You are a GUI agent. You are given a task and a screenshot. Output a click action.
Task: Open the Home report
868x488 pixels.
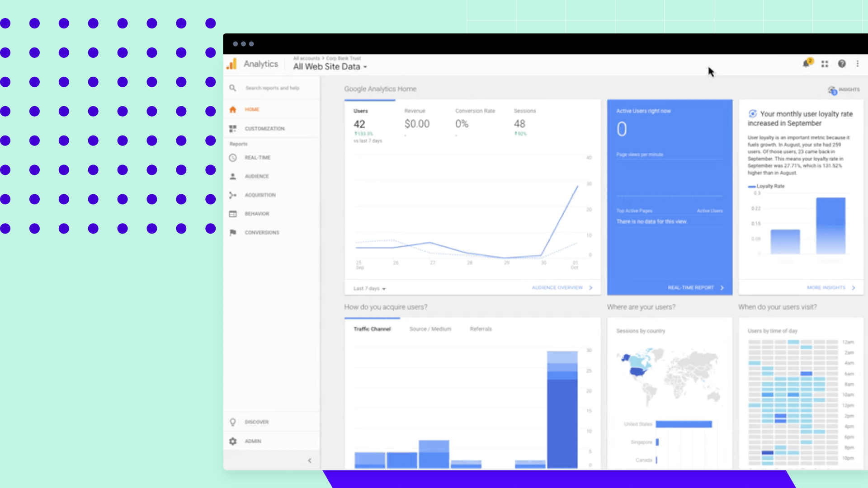[x=252, y=109]
